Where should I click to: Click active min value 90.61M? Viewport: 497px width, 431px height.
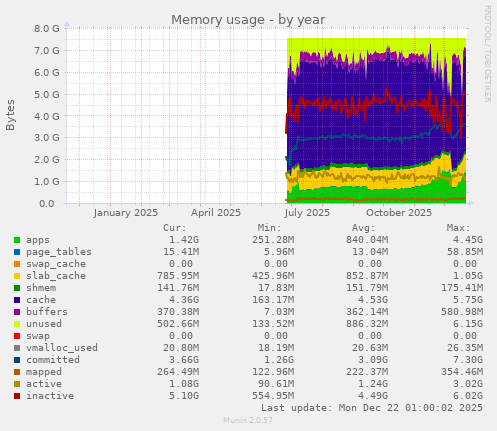276,384
